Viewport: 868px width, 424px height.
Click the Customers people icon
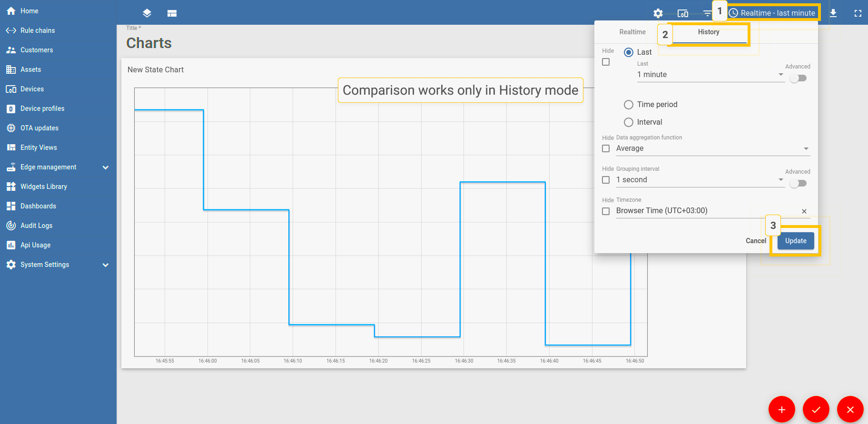coord(11,50)
